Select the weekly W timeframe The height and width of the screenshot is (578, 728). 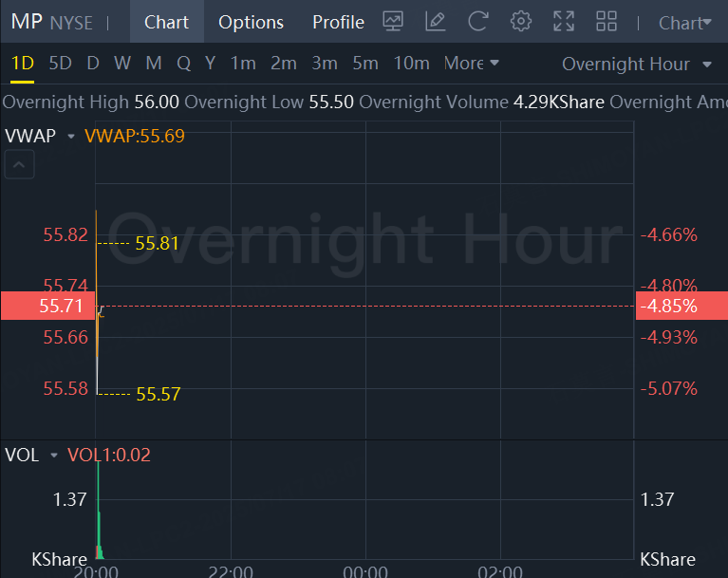(122, 64)
